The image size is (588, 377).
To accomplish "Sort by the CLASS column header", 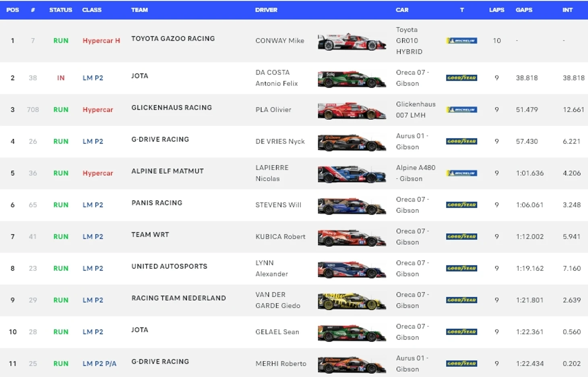I will tap(92, 10).
